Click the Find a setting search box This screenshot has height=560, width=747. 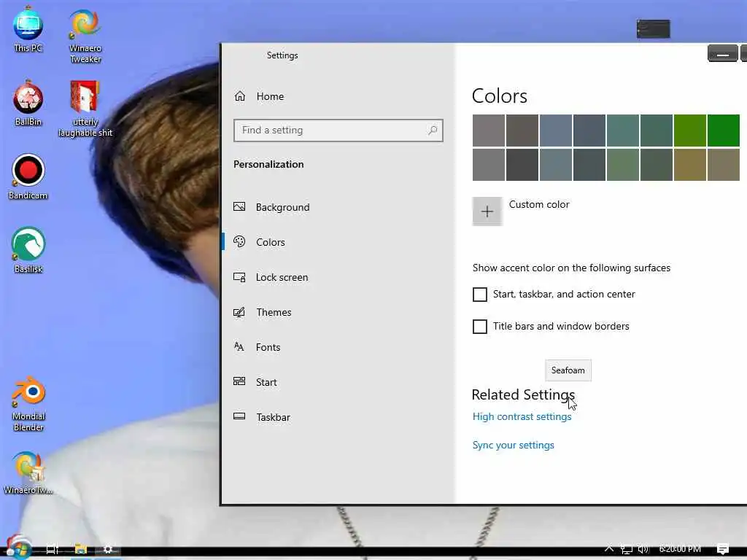(338, 131)
